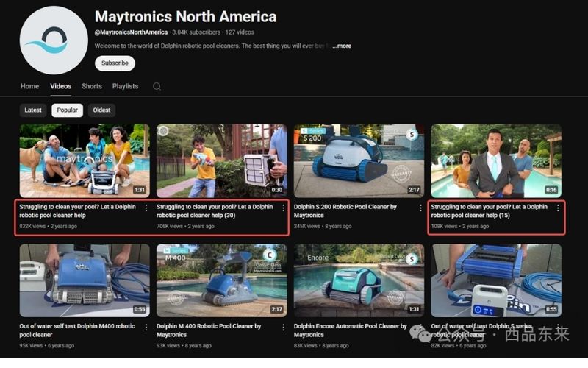The width and height of the screenshot is (588, 368).
Task: Open the Playlists tab
Action: (125, 86)
